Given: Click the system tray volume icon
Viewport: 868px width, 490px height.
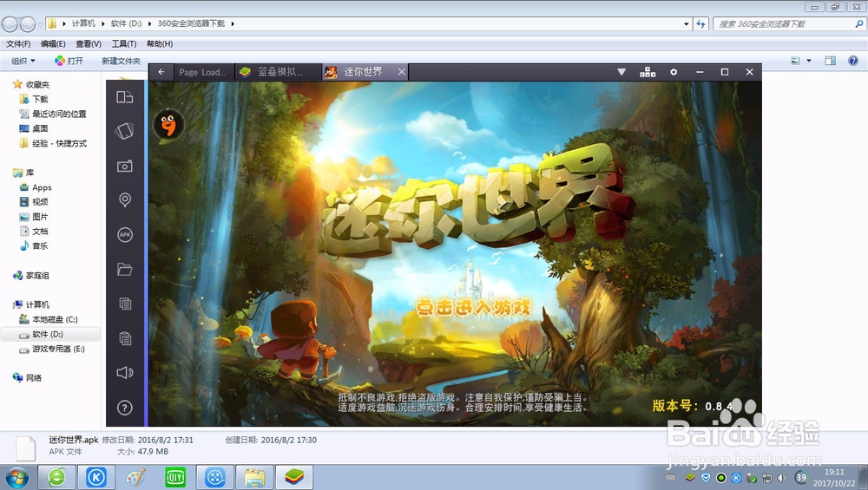Looking at the screenshot, I should (x=782, y=477).
